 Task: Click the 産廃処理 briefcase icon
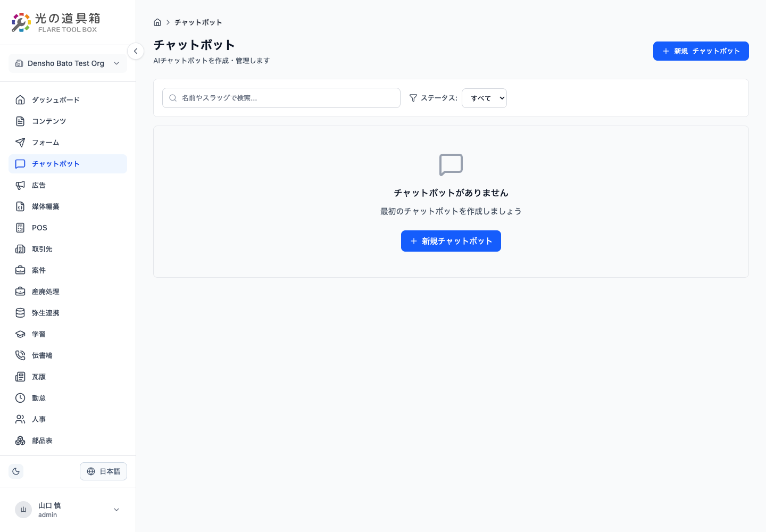coord(20,292)
